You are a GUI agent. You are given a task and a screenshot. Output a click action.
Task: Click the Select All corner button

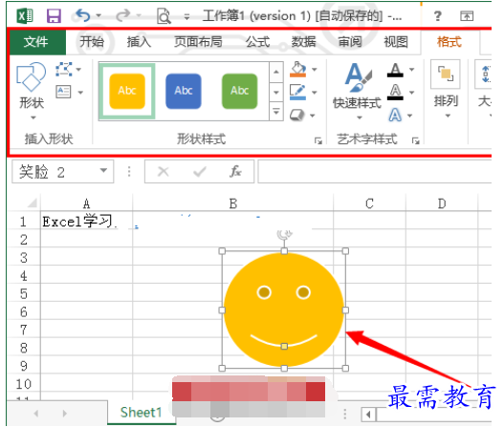click(33, 203)
